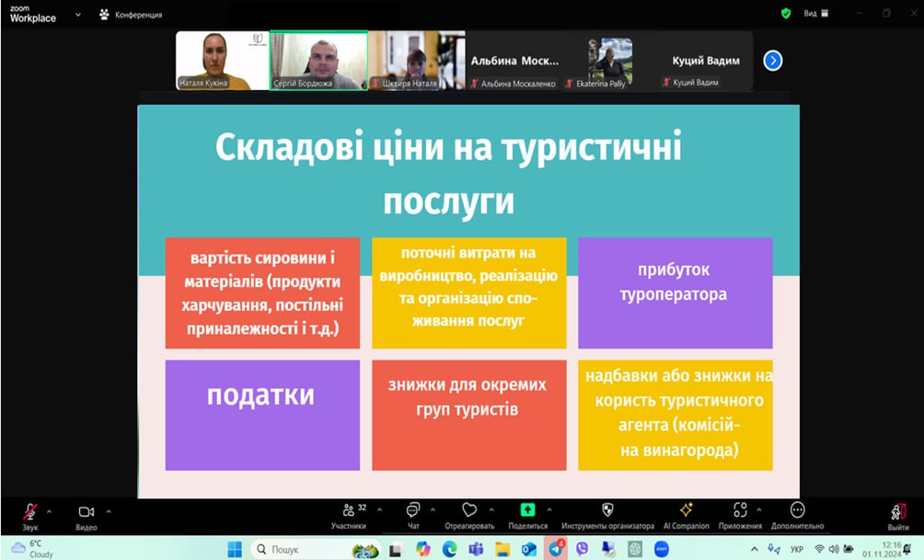Select Альбина Москаленко participant tile
The image size is (924, 560).
click(x=514, y=60)
